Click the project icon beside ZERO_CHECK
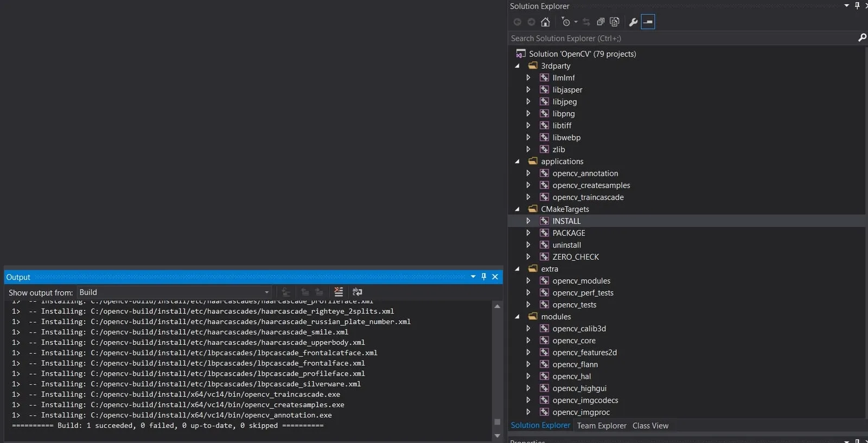The image size is (868, 443). 544,256
